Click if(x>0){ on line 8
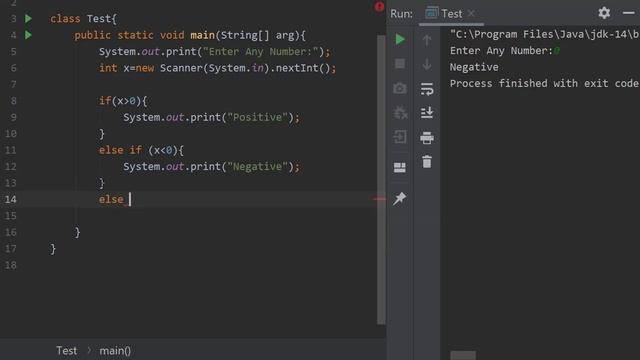The image size is (640, 360). click(123, 101)
